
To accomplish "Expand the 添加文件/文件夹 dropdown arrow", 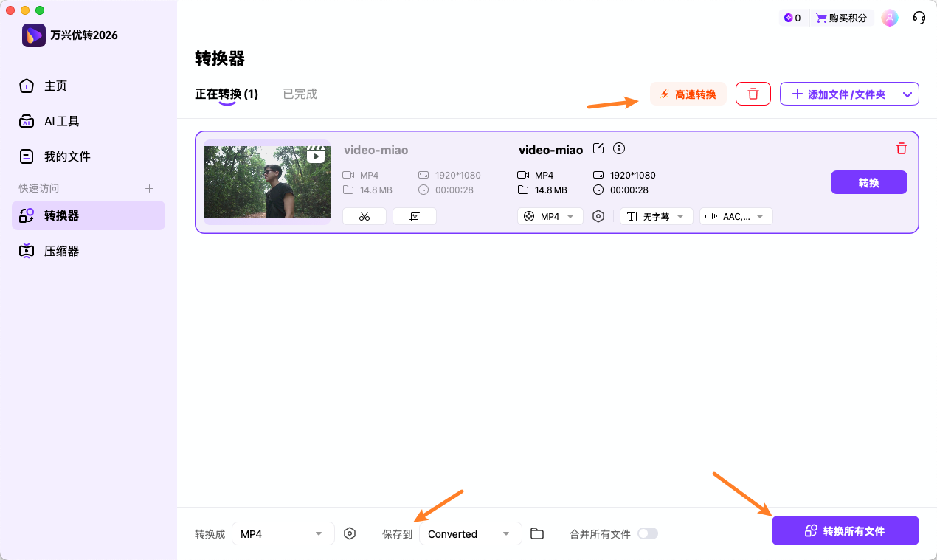I will [907, 94].
